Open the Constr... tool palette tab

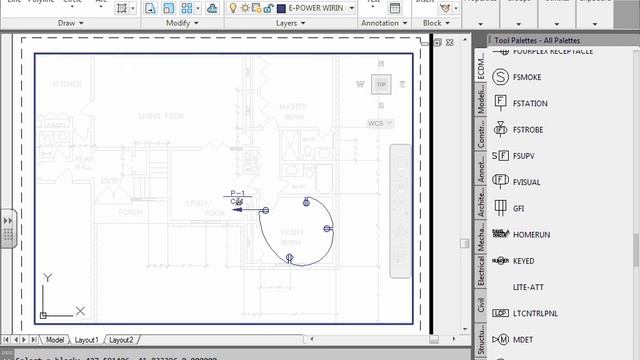[481, 134]
